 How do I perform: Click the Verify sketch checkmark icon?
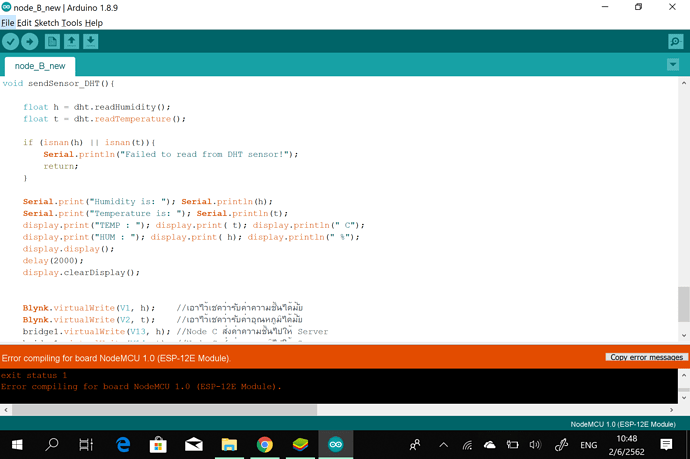11,42
